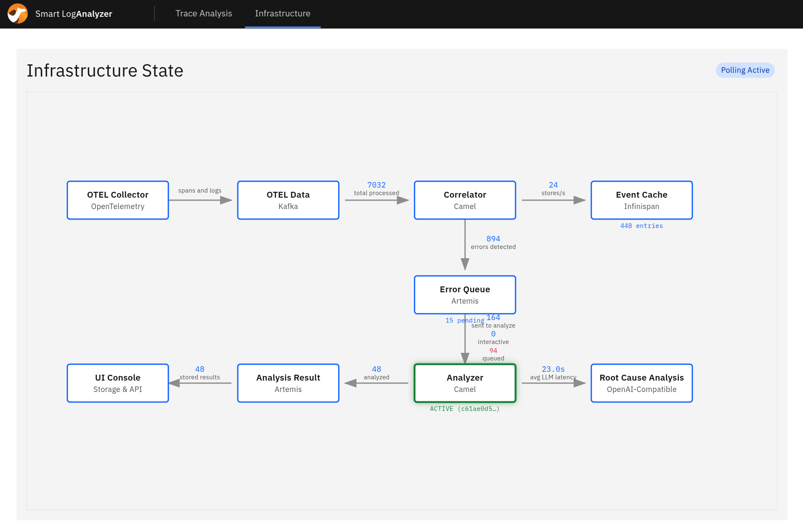Click the '164' sent to analyze value
The height and width of the screenshot is (532, 803).
pyautogui.click(x=493, y=318)
